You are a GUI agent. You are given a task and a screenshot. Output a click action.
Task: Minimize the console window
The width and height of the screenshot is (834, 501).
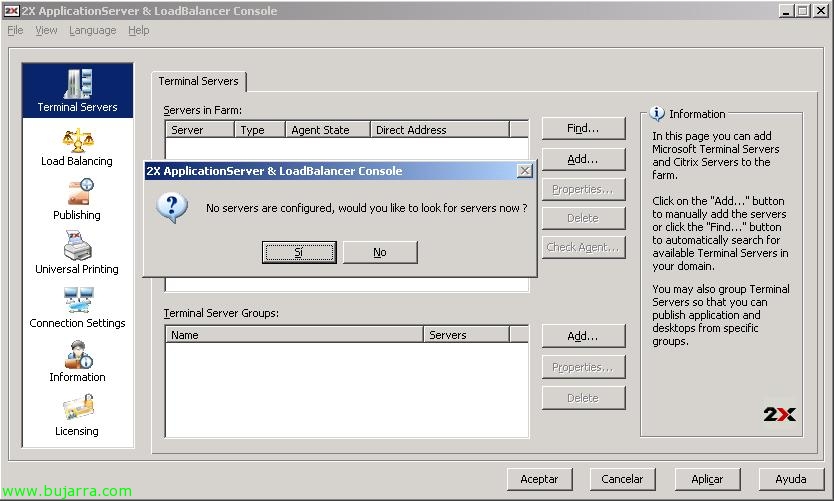786,11
